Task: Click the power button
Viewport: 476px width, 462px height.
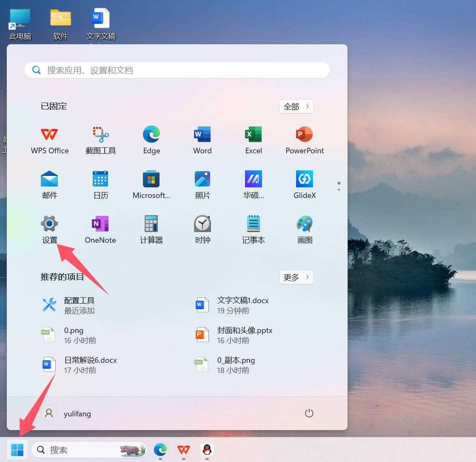Action: tap(309, 413)
